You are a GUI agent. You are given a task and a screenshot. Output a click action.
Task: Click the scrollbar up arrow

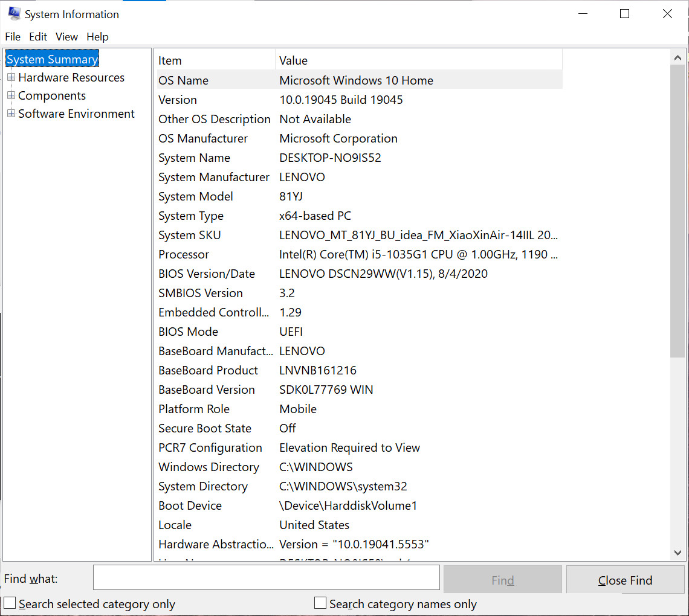pos(678,57)
